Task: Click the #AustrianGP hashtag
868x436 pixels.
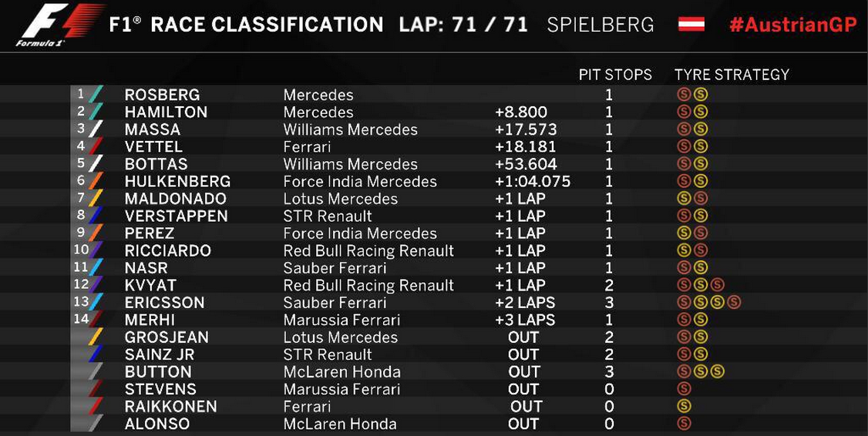Action: click(x=792, y=25)
